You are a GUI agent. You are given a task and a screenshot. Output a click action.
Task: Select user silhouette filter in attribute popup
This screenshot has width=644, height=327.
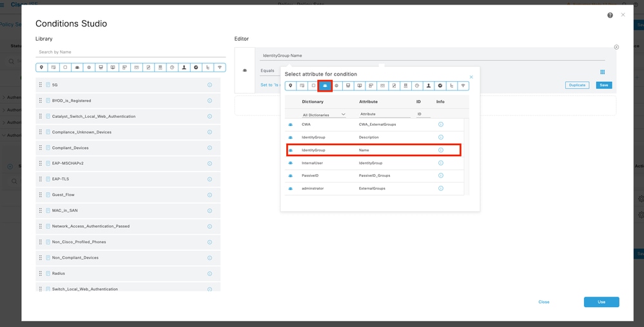[x=429, y=86]
